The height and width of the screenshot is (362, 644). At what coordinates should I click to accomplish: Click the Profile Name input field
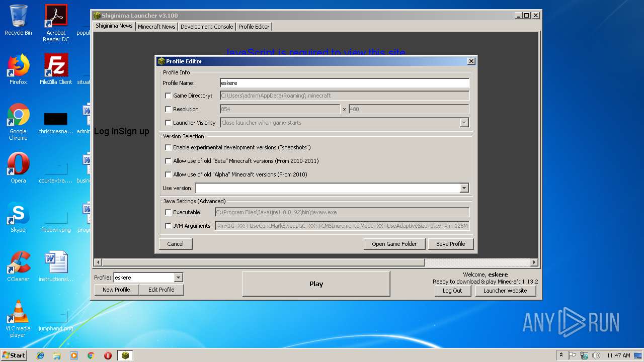(345, 83)
